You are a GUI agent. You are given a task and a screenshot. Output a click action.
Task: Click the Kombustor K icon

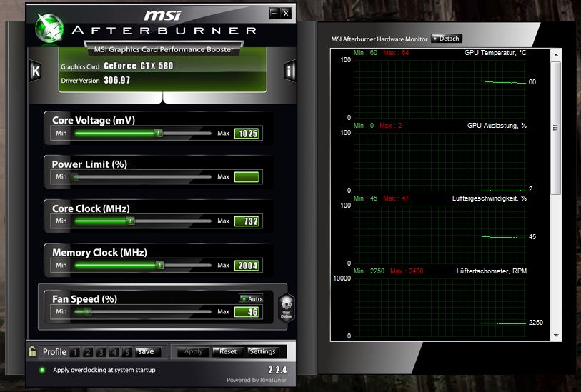(x=36, y=71)
